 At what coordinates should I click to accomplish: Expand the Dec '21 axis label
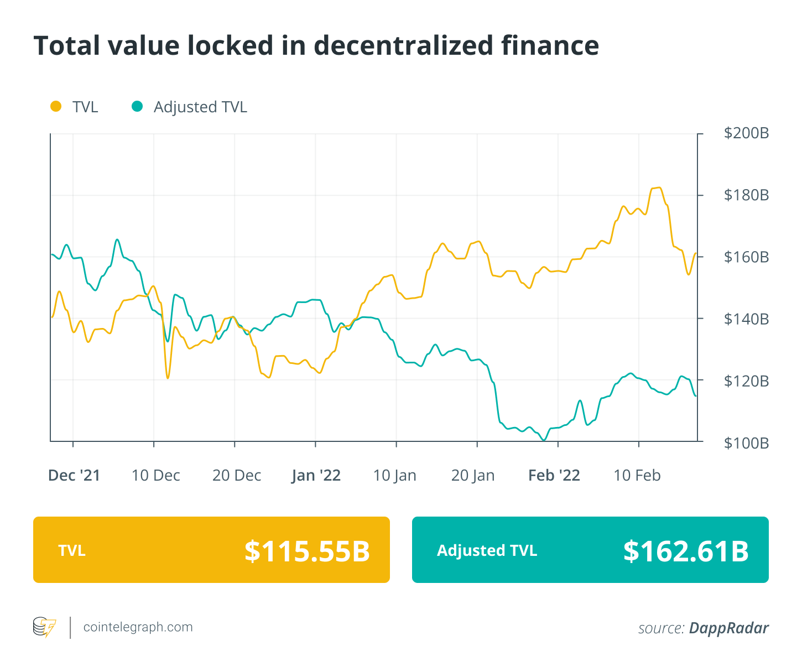click(74, 475)
